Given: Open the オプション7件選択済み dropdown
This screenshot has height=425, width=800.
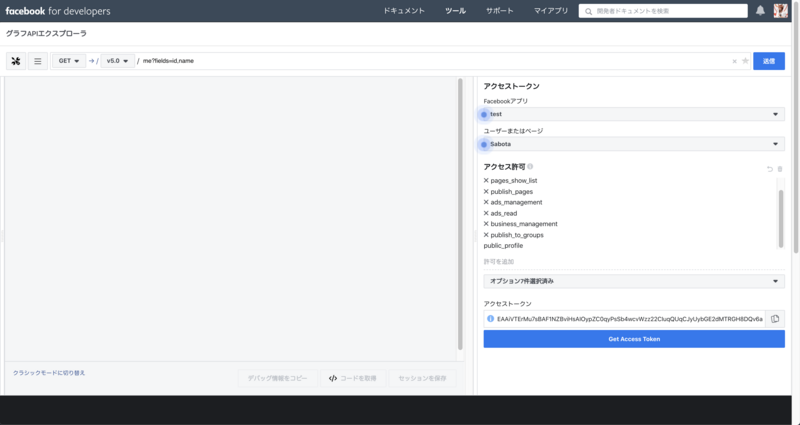Looking at the screenshot, I should click(634, 281).
